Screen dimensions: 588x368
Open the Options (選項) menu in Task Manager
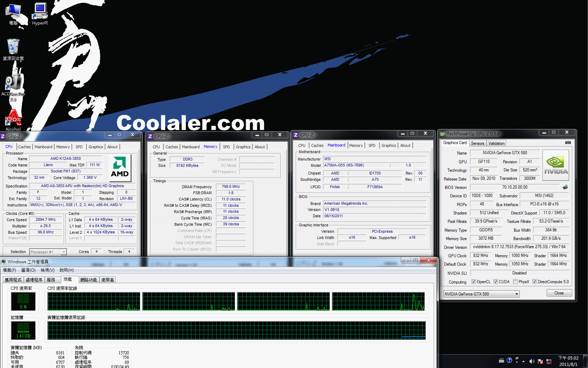pos(28,270)
